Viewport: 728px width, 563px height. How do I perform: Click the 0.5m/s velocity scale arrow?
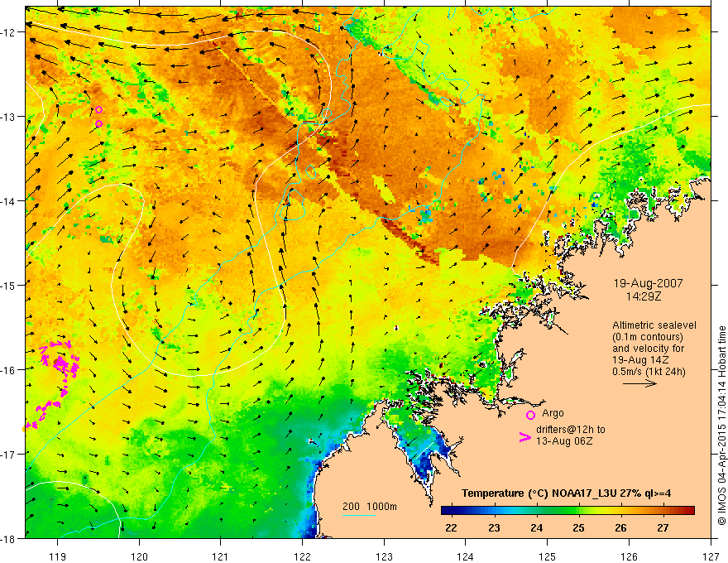(x=639, y=383)
